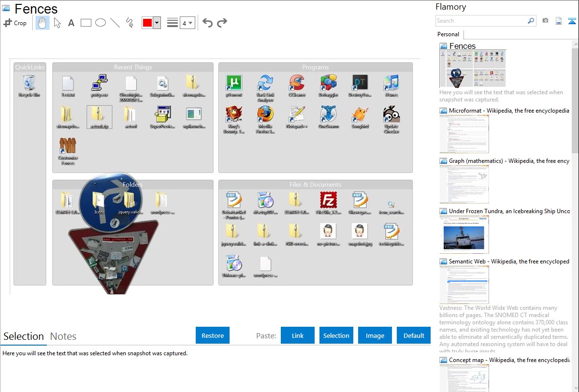579x392 pixels.
Task: Switch to the Selection tab
Action: [24, 336]
